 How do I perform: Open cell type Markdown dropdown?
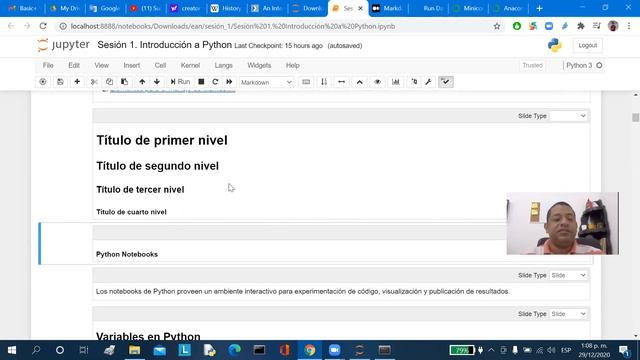(266, 82)
